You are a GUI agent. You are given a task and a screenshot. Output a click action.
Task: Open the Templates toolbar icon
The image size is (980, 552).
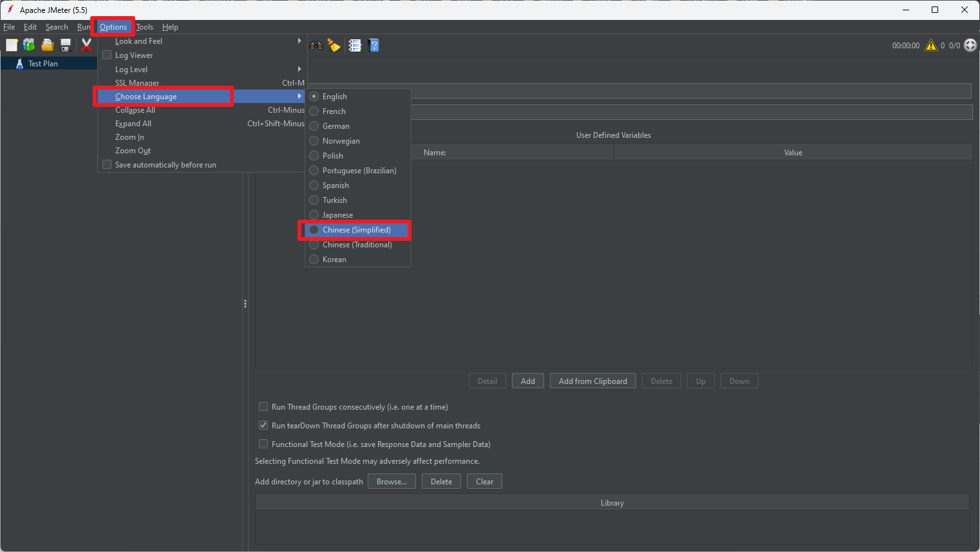coord(29,45)
